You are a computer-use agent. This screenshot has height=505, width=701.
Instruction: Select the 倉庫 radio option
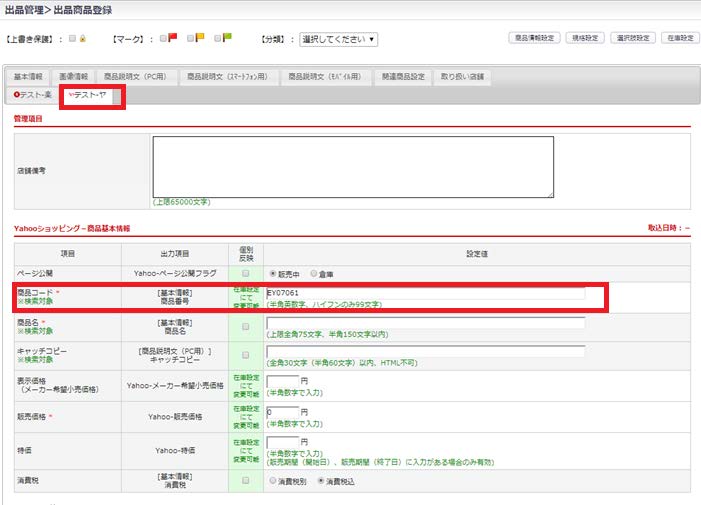313,272
